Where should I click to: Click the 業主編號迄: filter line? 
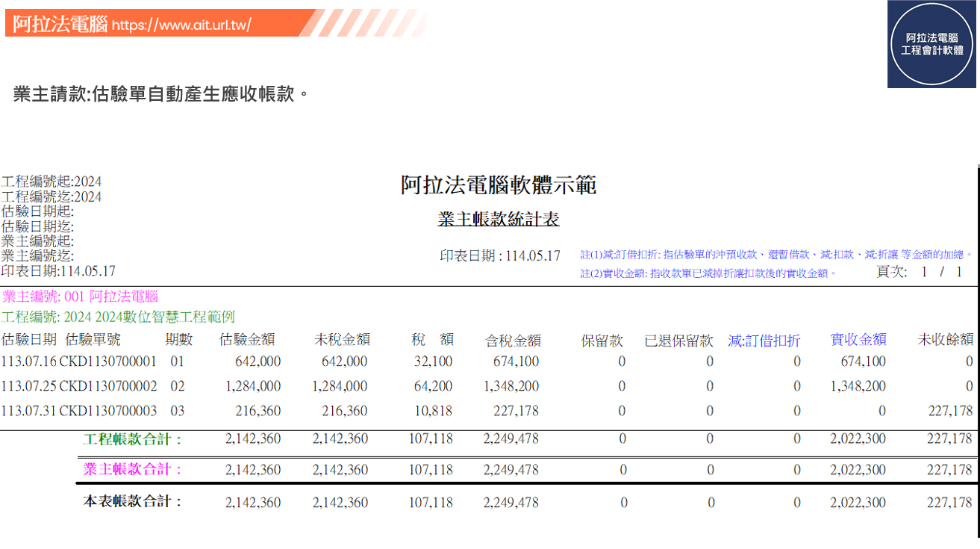click(x=37, y=256)
